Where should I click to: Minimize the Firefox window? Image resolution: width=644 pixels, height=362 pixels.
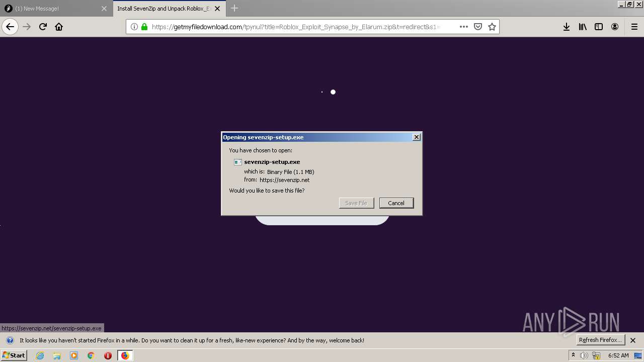pos(621,4)
